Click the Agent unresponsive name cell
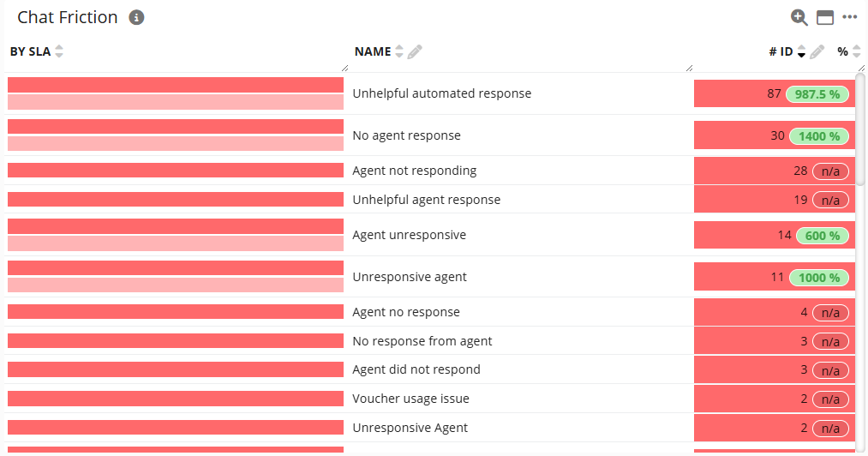 pos(410,235)
